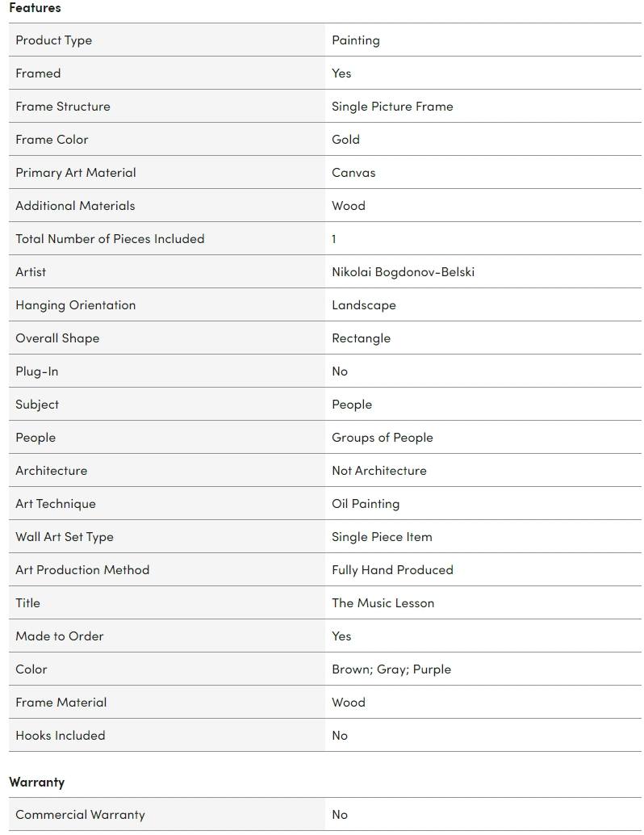
Task: Select the 'Rectangle' shape value
Action: [x=361, y=338]
